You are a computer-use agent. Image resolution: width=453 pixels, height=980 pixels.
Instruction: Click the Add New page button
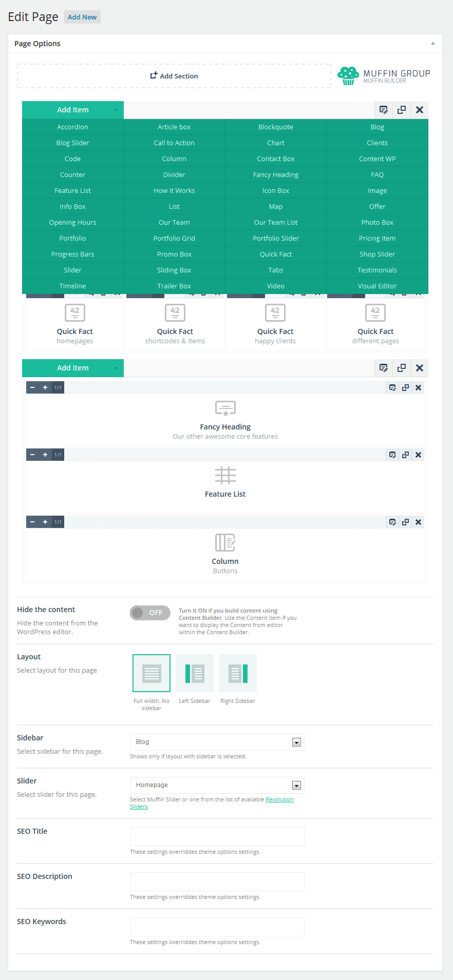coord(82,17)
